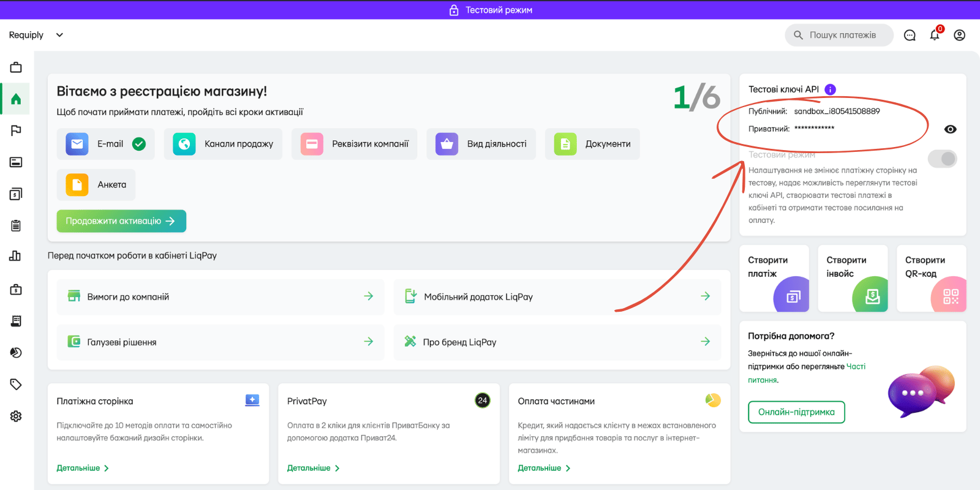Click the API keys info icon
Screen dimensions: 980x490
point(831,89)
